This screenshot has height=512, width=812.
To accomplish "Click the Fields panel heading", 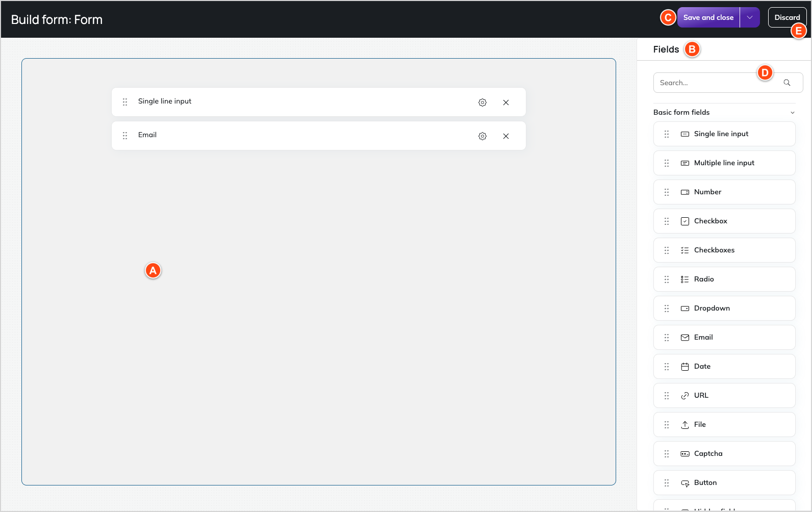I will [666, 49].
